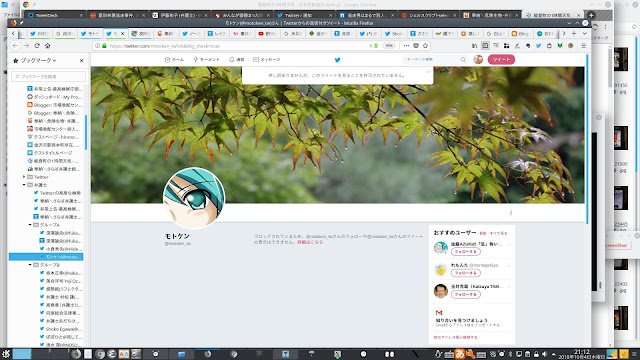The image size is (640, 360).
Task: Collapse the 弁護士 bookmark folder
Action: pyautogui.click(x=24, y=185)
